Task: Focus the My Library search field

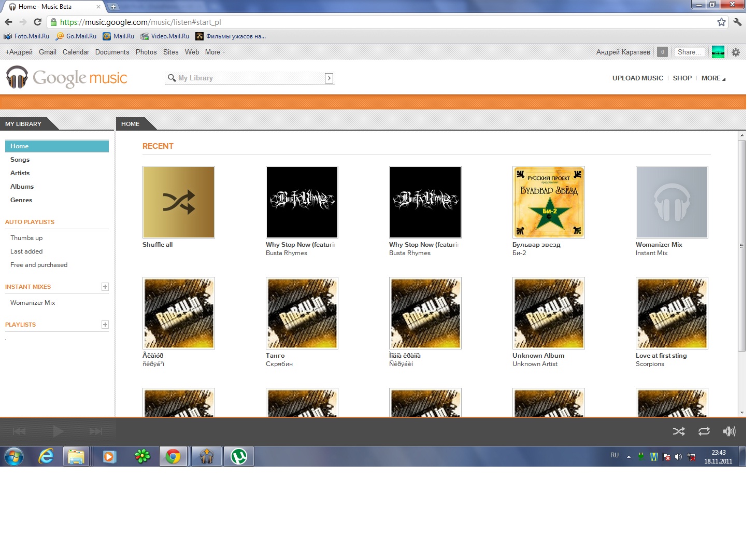Action: 250,78
